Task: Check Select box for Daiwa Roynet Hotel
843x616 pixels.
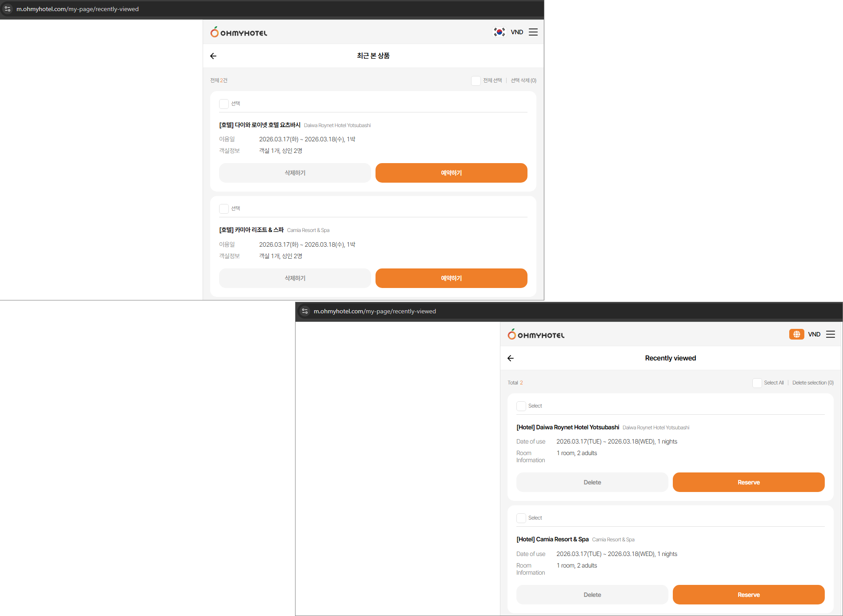Action: (x=521, y=406)
